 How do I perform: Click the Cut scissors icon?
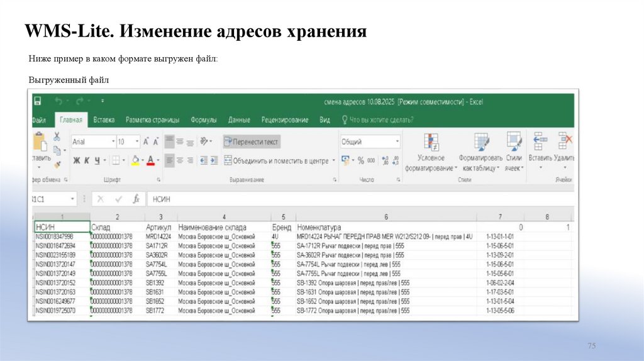57,136
